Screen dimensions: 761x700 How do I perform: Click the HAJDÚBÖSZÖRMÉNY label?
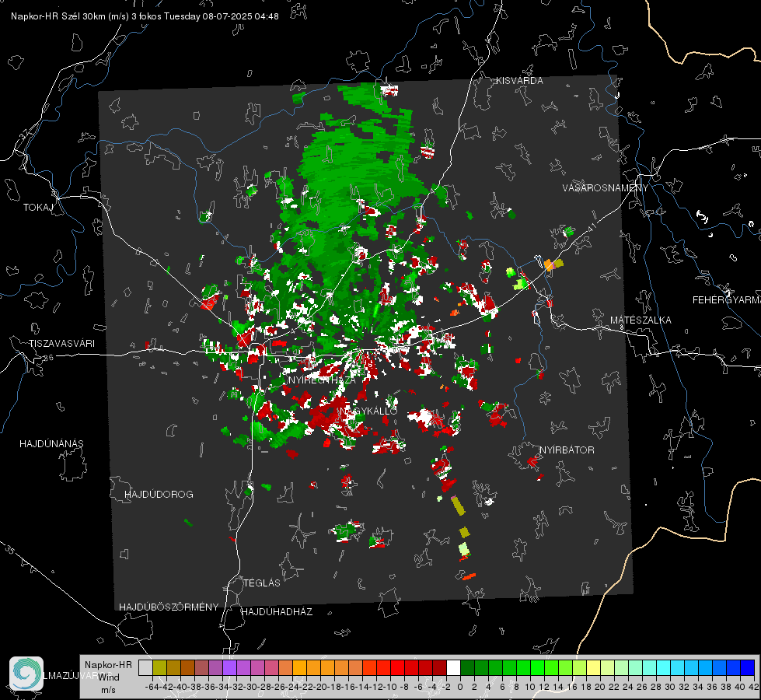169,607
